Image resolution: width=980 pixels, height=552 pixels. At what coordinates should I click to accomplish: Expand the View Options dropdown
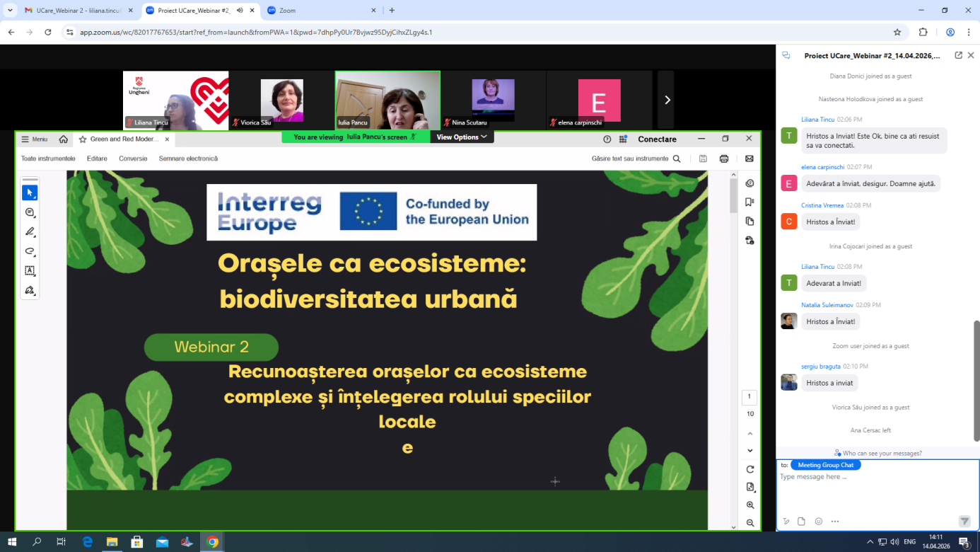462,137
